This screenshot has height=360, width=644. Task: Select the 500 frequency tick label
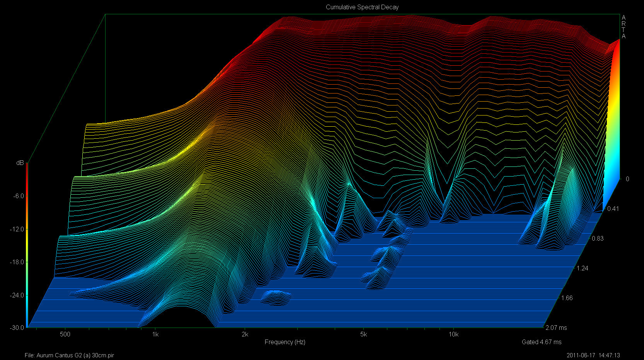click(65, 334)
